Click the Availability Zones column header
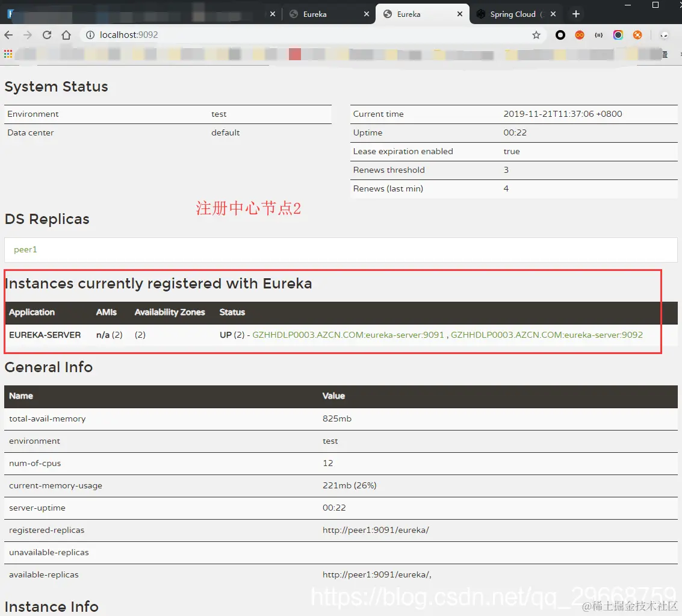 tap(170, 313)
